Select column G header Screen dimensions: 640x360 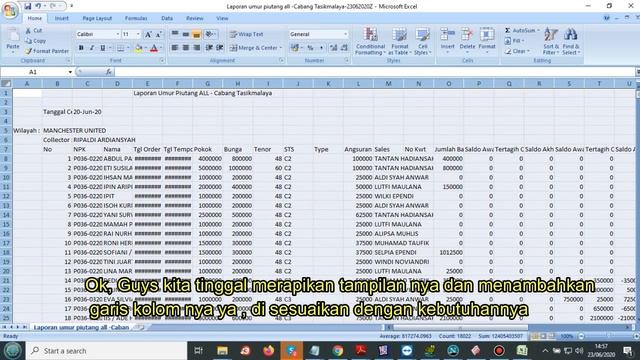[208, 84]
